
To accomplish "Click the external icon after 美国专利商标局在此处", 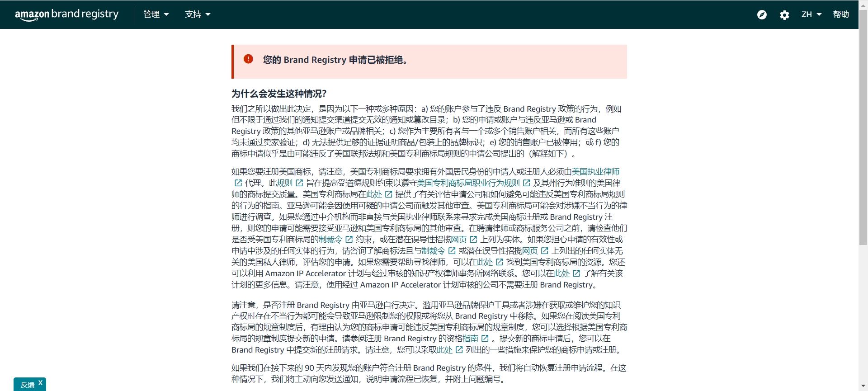I will click(388, 194).
